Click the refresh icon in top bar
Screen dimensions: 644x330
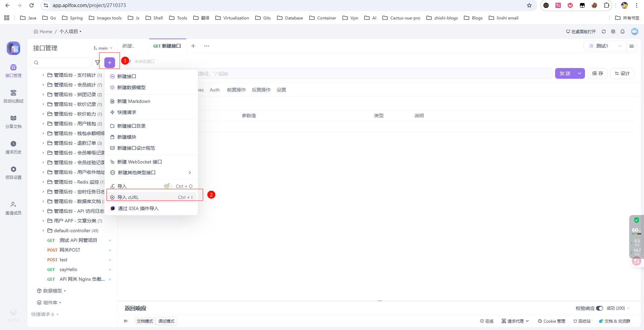pos(604,31)
